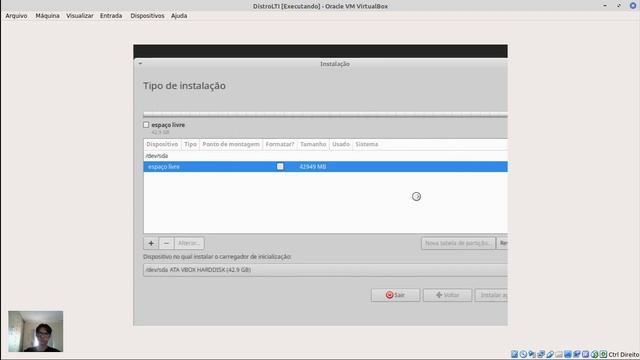Screen dimensions: 640x360
Task: Click the audio status bar icon
Action: (x=532, y=354)
